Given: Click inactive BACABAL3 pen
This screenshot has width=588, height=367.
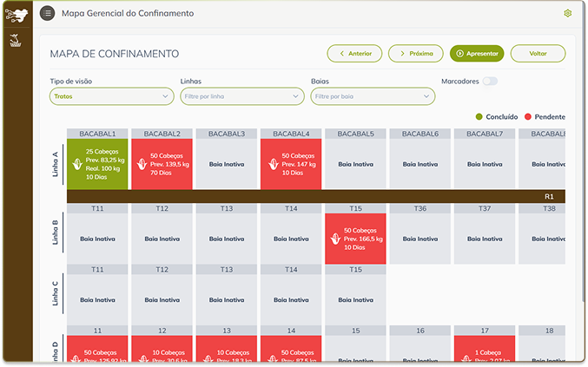Looking at the screenshot, I should point(227,164).
